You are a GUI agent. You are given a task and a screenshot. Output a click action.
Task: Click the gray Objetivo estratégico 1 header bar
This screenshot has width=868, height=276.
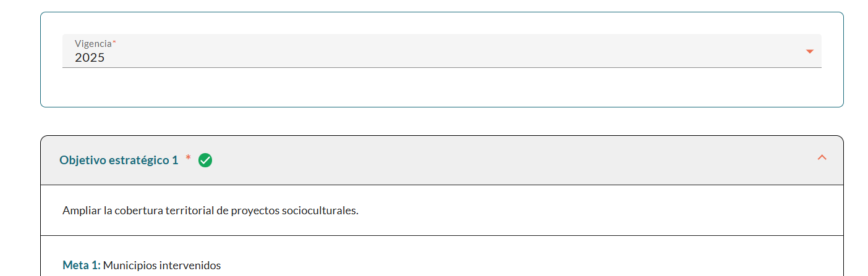495,161
